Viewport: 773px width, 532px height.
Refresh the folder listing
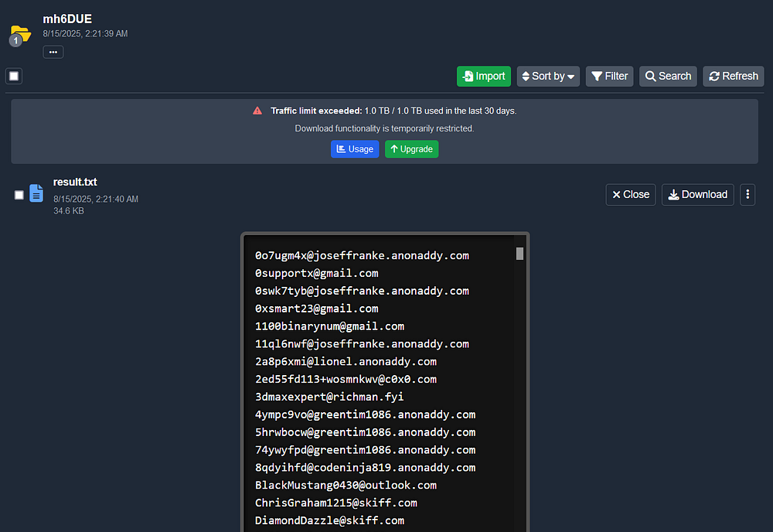(x=734, y=76)
